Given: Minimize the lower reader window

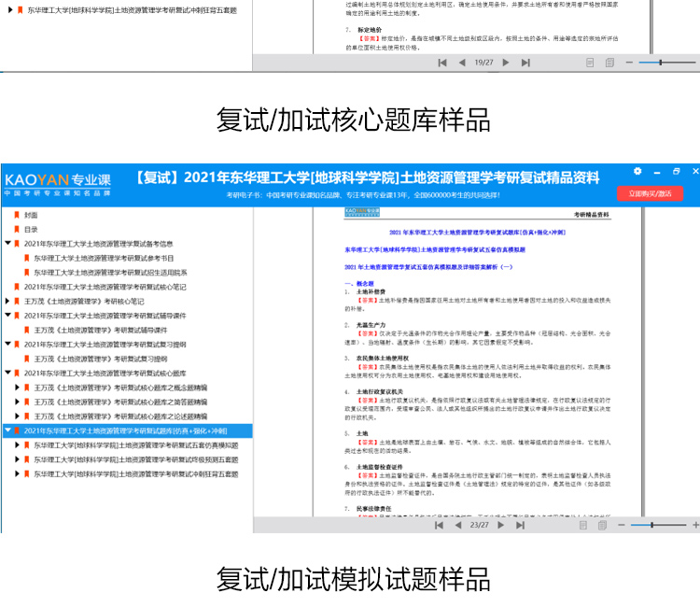Looking at the screenshot, I should [x=657, y=172].
